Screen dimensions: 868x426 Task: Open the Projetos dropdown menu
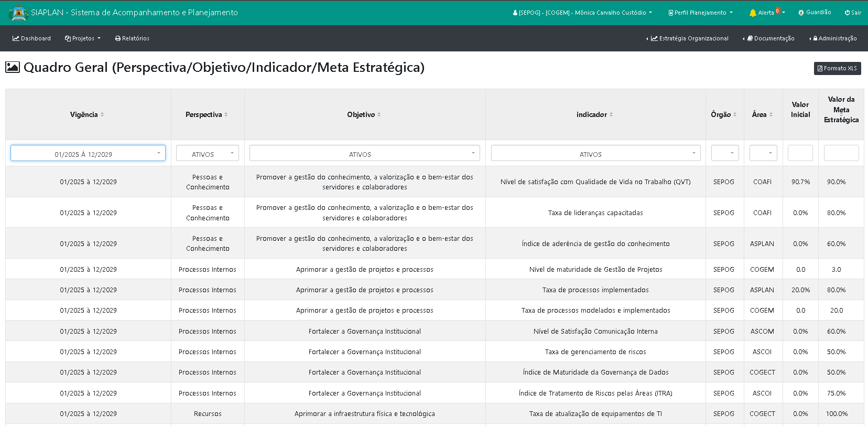tap(82, 38)
